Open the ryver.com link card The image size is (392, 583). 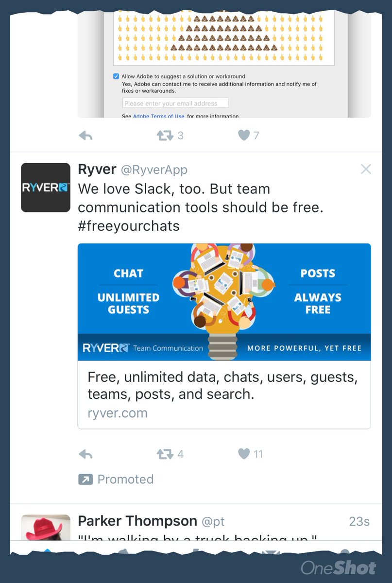[224, 395]
